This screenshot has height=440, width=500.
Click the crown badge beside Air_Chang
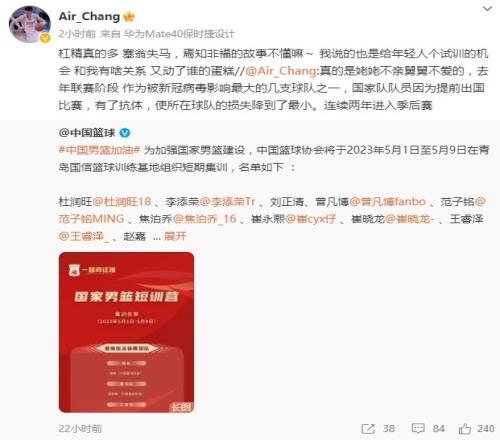129,16
